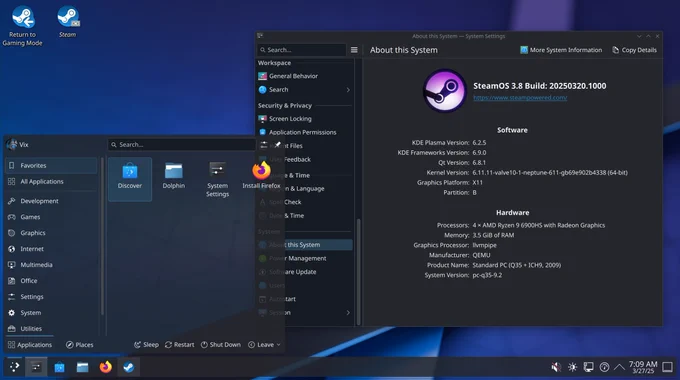Screen dimensions: 680x380
Task: Open Application Permissions settings
Action: (304, 132)
